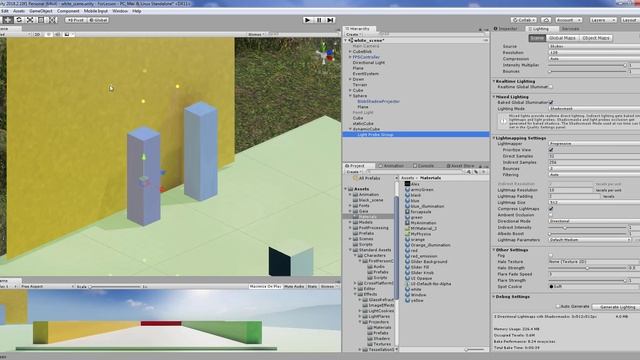Select the combined Transform tool
Screen dimensions: 640x360
click(x=53, y=20)
